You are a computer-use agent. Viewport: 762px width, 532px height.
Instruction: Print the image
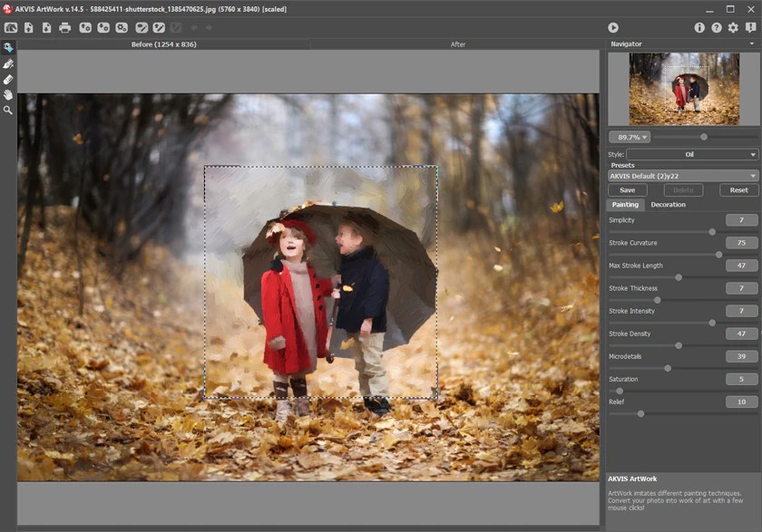tap(64, 27)
